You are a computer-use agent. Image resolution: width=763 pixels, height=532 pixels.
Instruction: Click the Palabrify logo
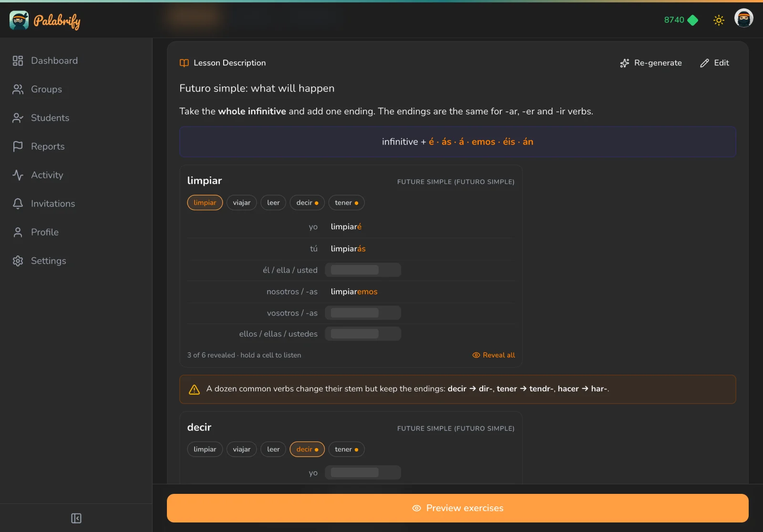coord(45,20)
